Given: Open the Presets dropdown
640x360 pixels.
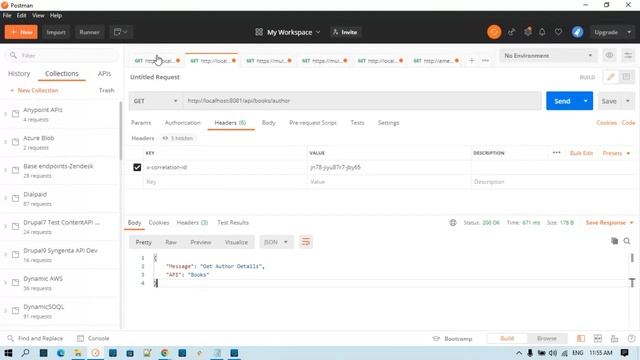Looking at the screenshot, I should coord(616,153).
